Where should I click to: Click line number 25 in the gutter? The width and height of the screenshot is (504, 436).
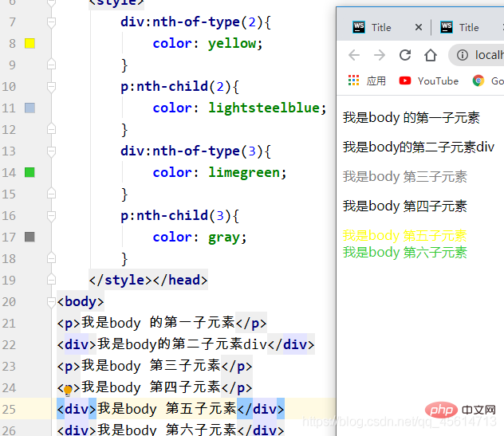(x=9, y=409)
